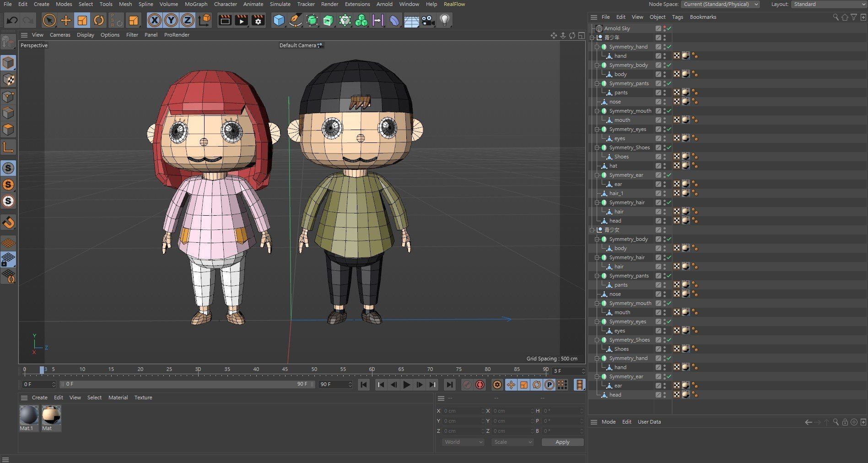Image resolution: width=868 pixels, height=463 pixels.
Task: Toggle Y axis lock
Action: (171, 20)
